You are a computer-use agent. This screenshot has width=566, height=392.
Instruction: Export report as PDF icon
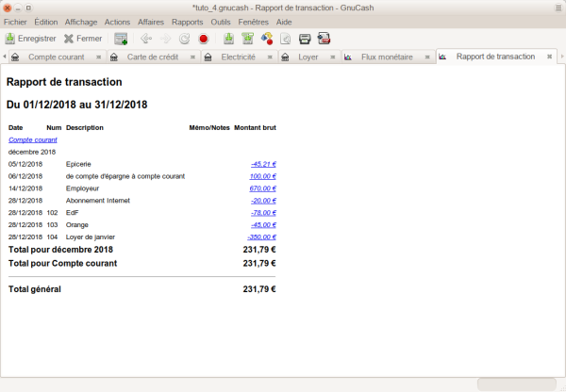(x=324, y=39)
